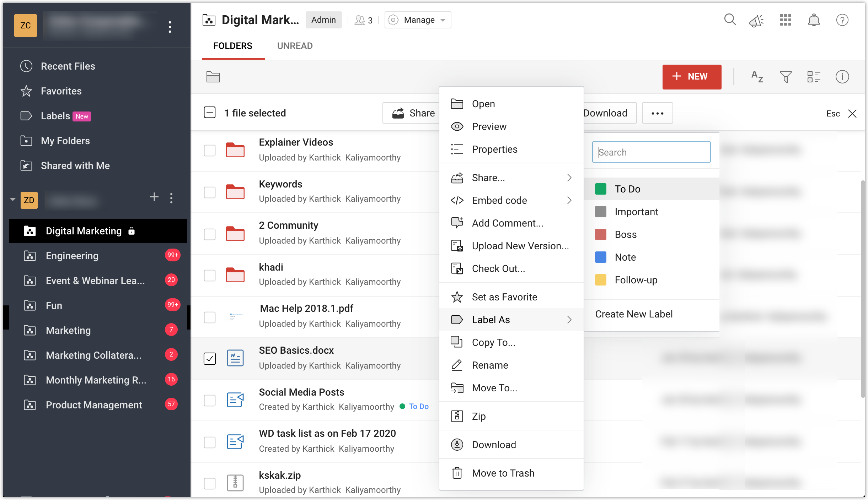Image resolution: width=868 pixels, height=500 pixels.
Task: Collapse the ZD team folders arrow
Action: [x=13, y=199]
